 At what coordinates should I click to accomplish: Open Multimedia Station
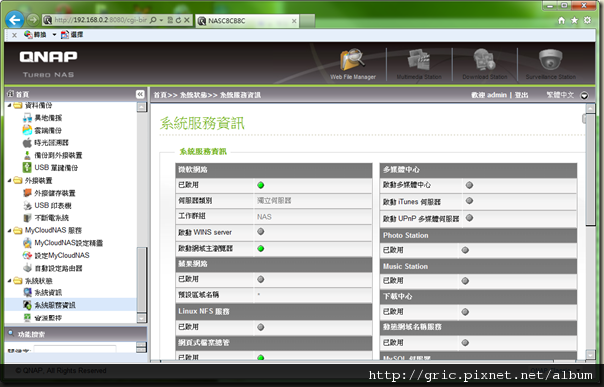point(419,64)
